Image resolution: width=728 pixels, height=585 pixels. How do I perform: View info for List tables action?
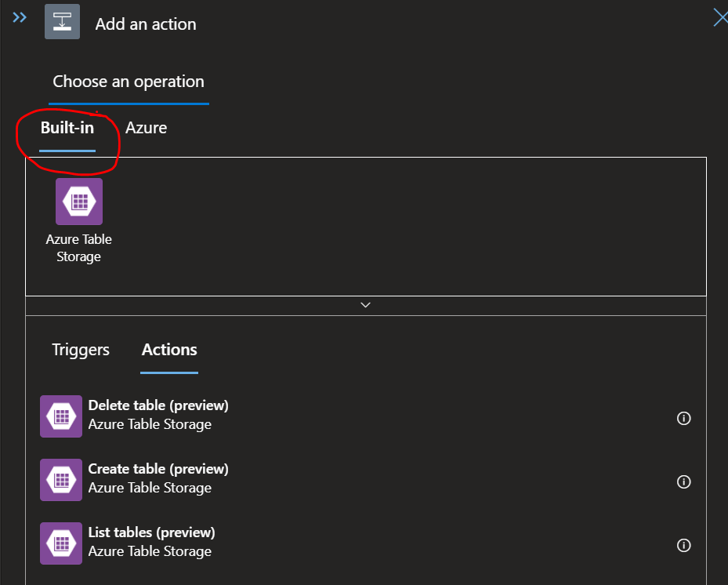pyautogui.click(x=683, y=545)
